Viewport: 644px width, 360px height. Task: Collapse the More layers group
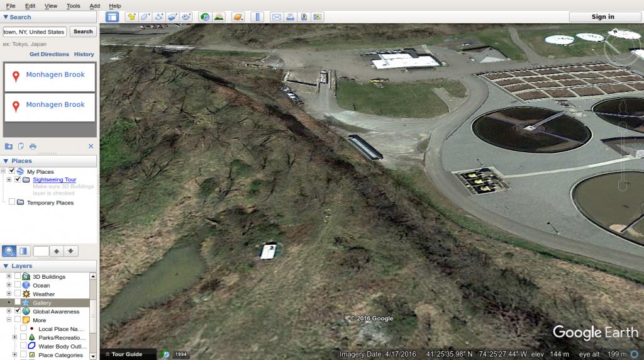9,320
